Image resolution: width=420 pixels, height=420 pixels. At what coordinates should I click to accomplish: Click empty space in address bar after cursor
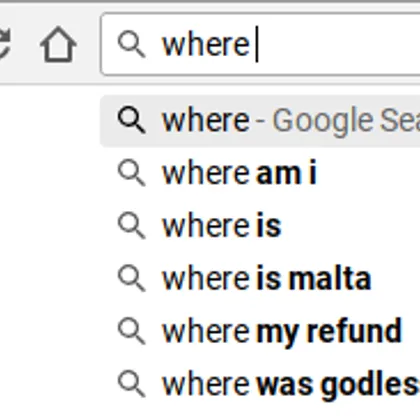[337, 45]
